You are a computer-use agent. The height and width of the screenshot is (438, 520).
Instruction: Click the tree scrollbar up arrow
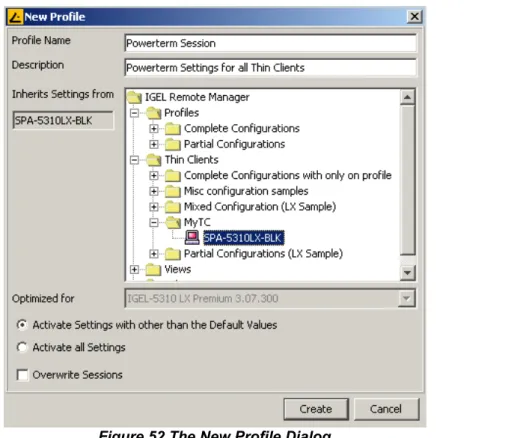pos(407,97)
